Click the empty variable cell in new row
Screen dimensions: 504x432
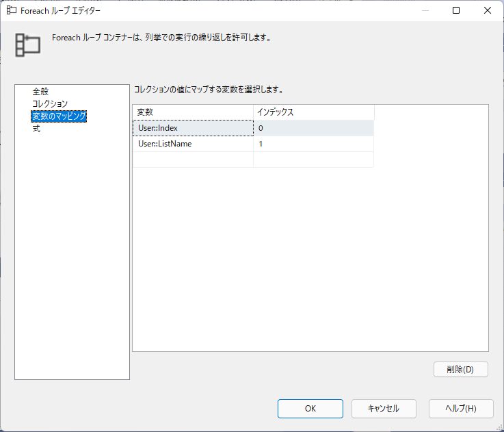click(193, 160)
